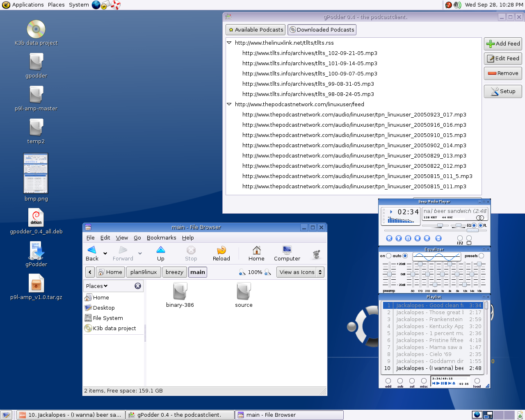Click Home icon in File Browser toolbar
Viewport: 525px width, 420px height.
256,250
